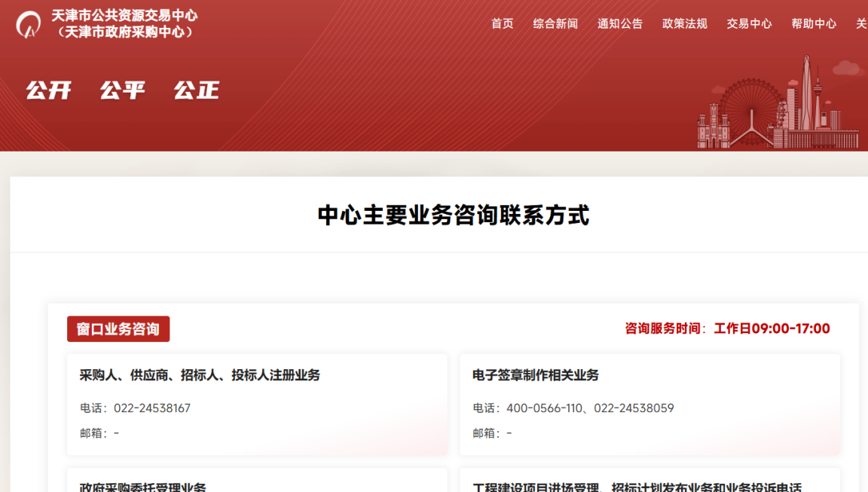
Task: Click the 窗口业务咨询 red label button
Action: (118, 329)
